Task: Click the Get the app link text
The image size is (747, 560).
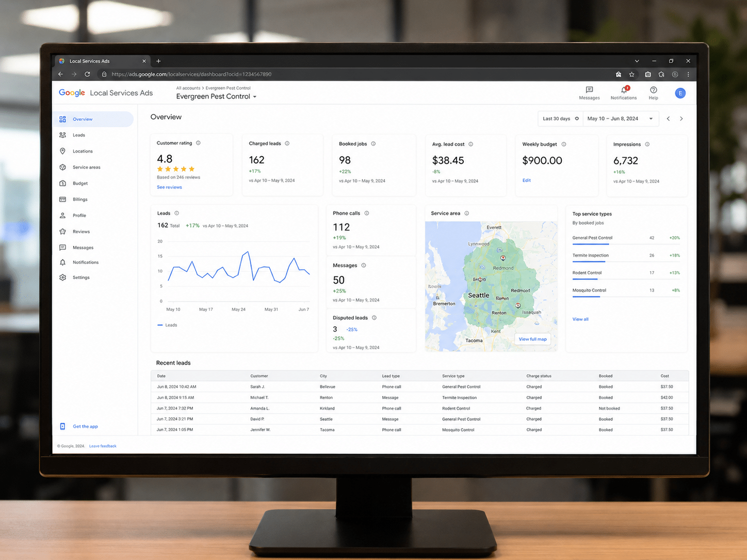Action: 85,426
